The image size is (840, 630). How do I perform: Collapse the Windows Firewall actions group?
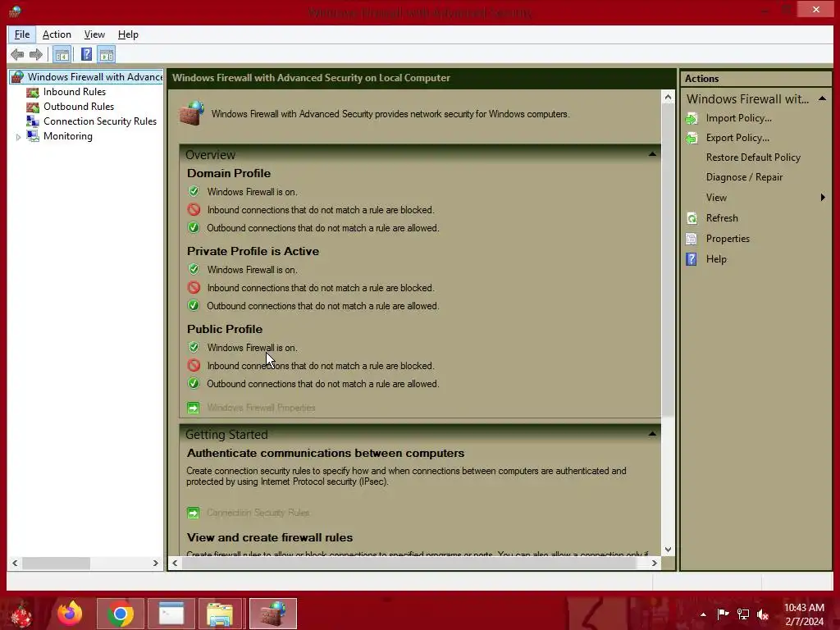(822, 98)
